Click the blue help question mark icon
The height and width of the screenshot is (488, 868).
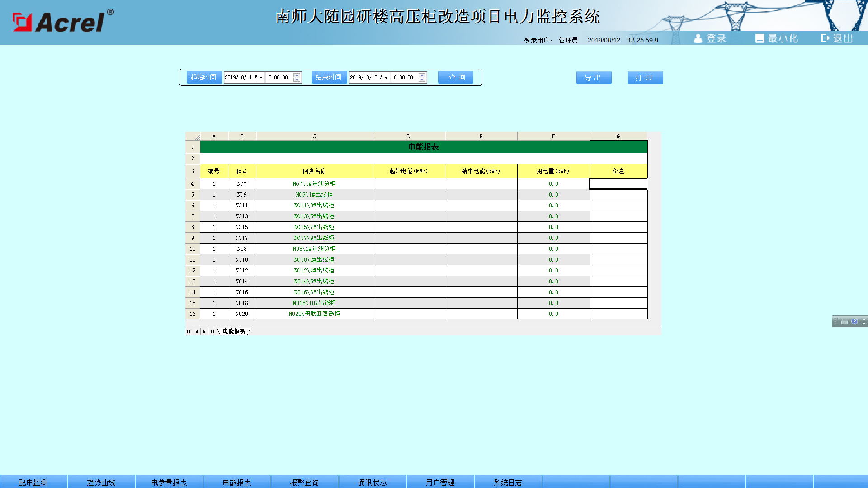[854, 321]
